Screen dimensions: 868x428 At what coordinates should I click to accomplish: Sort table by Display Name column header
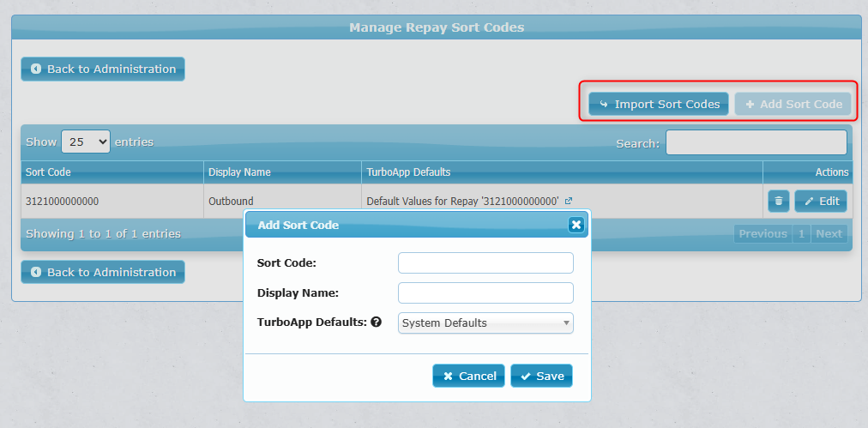point(282,172)
